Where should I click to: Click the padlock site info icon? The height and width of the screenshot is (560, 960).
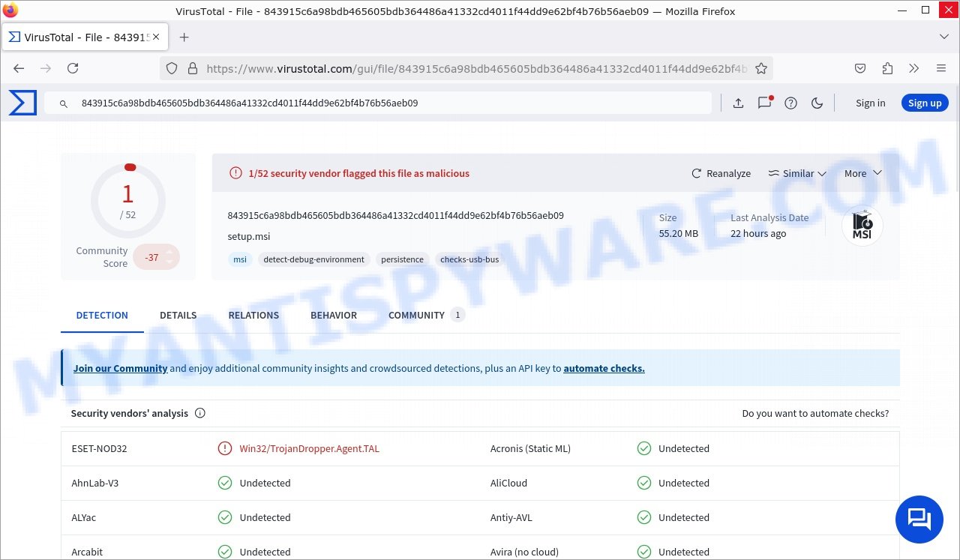tap(192, 68)
